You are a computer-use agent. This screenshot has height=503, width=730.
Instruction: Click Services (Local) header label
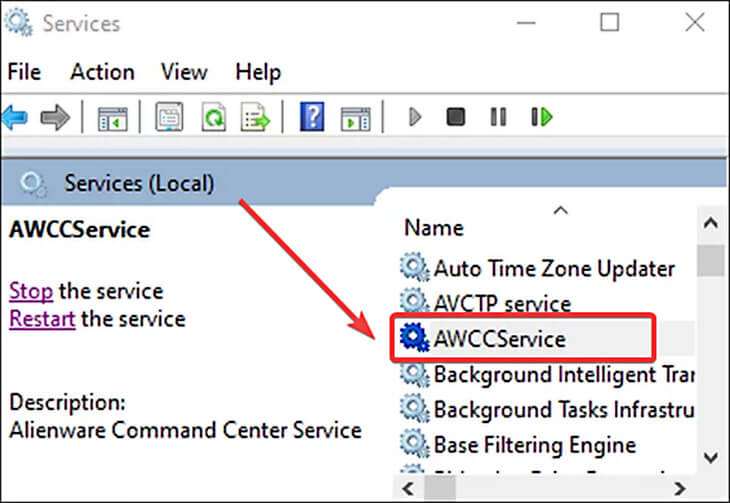click(139, 183)
